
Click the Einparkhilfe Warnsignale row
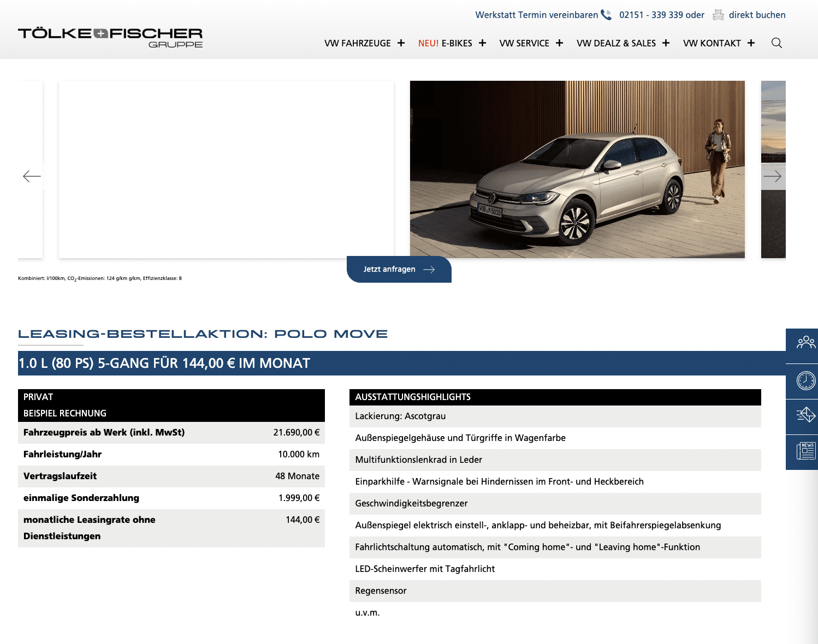[x=555, y=481]
